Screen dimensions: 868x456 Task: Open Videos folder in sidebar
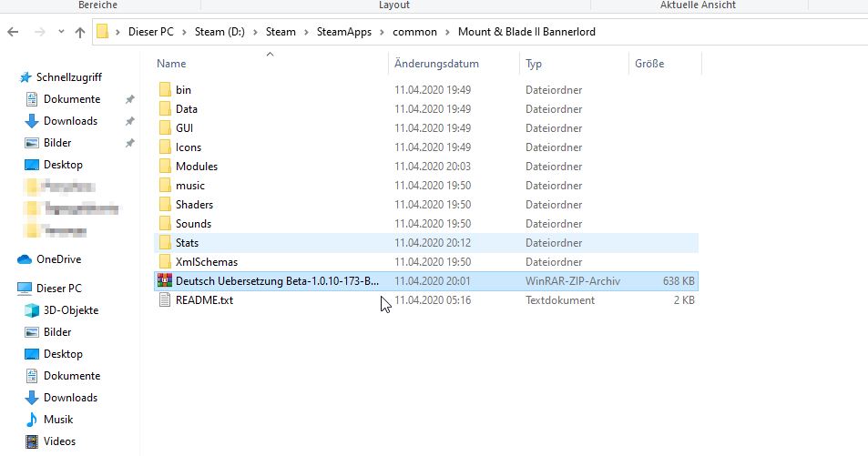pyautogui.click(x=59, y=441)
